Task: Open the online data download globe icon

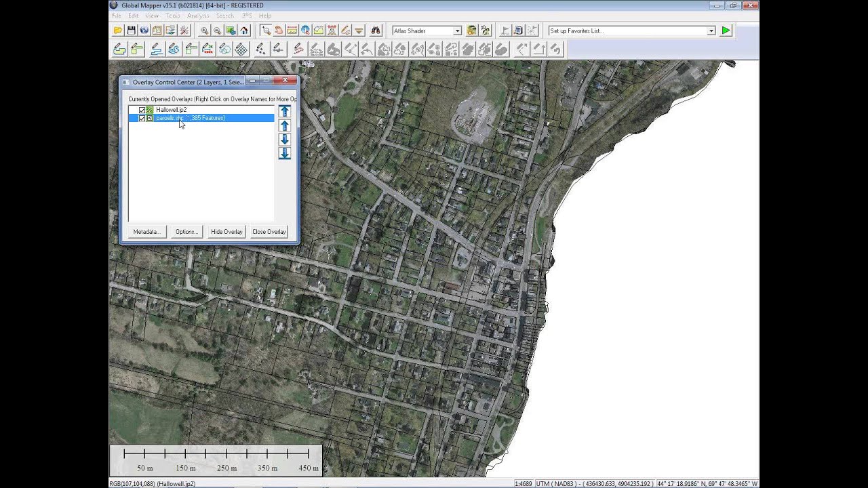Action: pyautogui.click(x=144, y=30)
